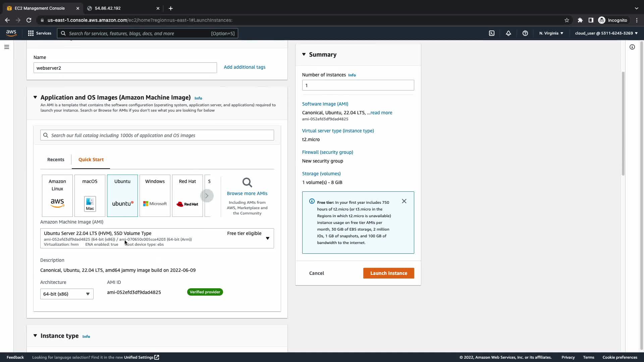Select the Red Hat AMI tile
The height and width of the screenshot is (362, 644).
[187, 195]
